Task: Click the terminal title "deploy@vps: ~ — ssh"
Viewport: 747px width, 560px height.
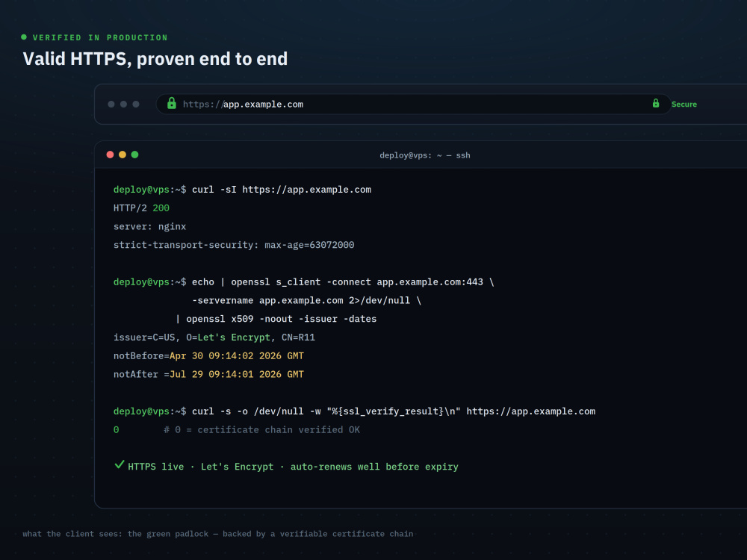Action: (424, 155)
